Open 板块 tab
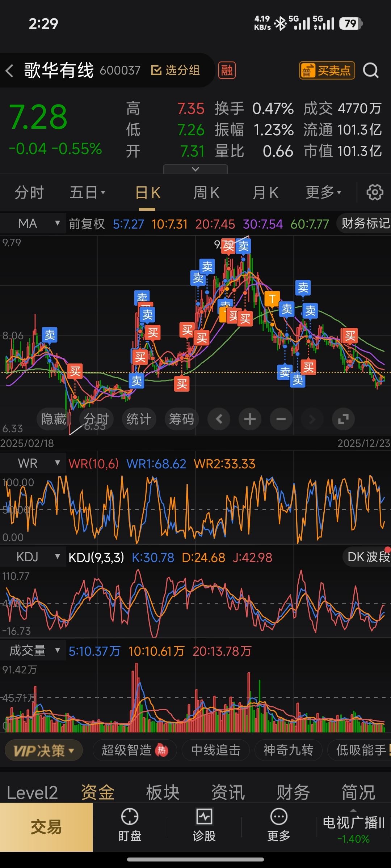The image size is (391, 868). pos(163,792)
